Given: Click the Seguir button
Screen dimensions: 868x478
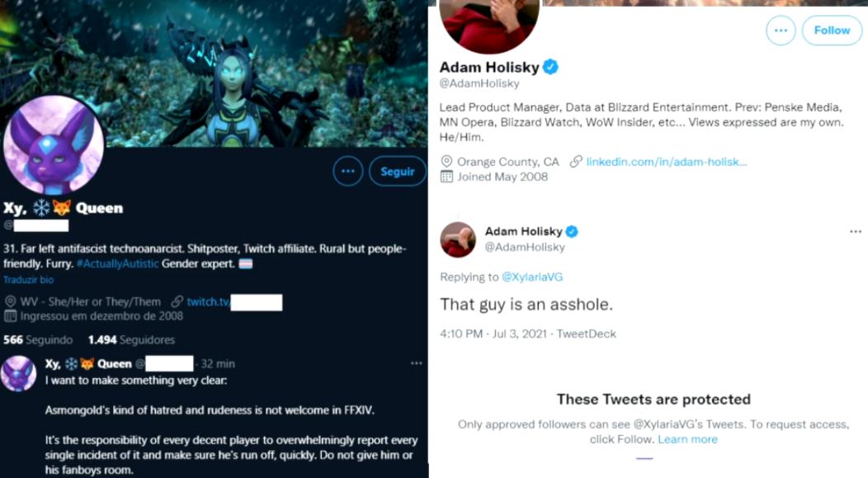Looking at the screenshot, I should 397,172.
